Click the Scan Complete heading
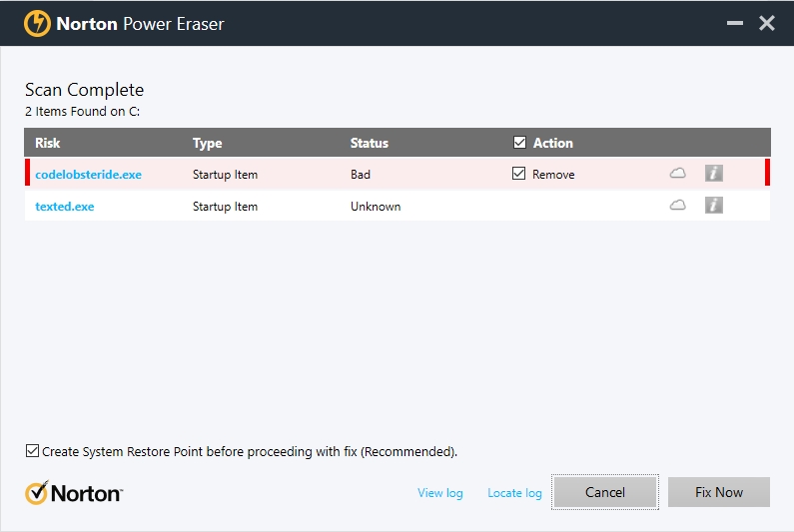The width and height of the screenshot is (794, 532). [x=85, y=90]
